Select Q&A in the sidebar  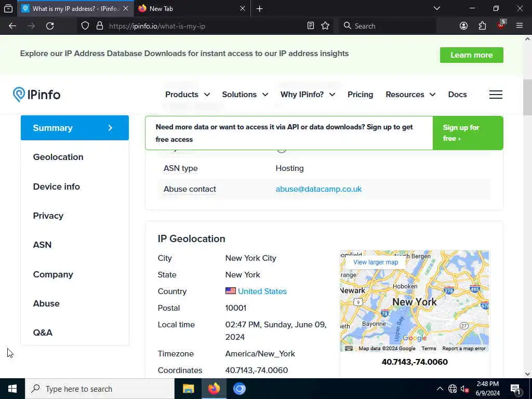[x=43, y=332]
